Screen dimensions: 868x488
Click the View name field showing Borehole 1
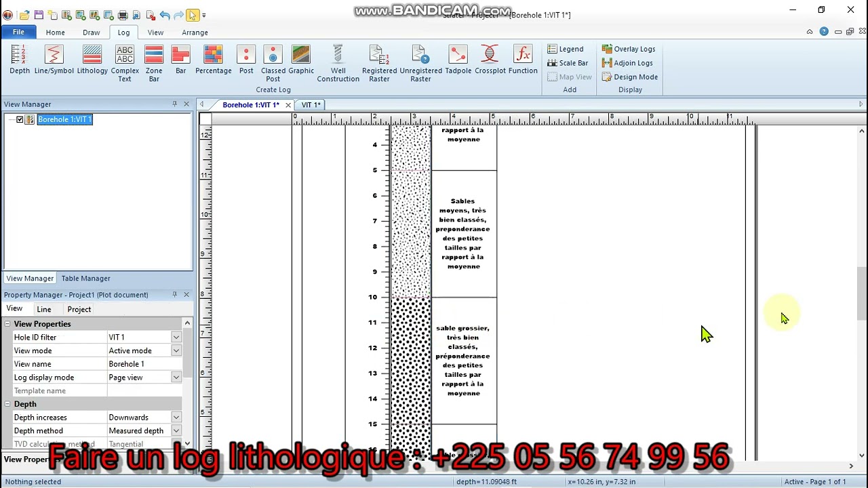(x=144, y=364)
